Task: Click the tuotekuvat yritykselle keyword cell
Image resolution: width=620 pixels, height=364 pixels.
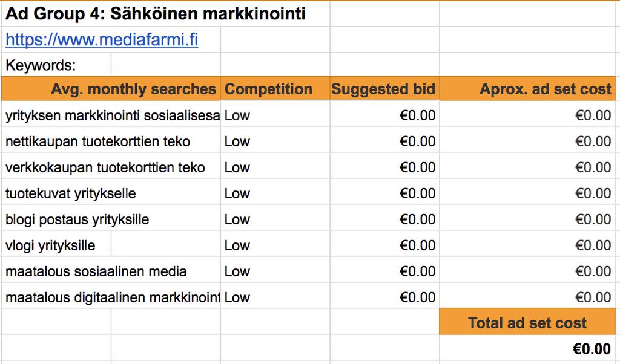Action: tap(111, 193)
